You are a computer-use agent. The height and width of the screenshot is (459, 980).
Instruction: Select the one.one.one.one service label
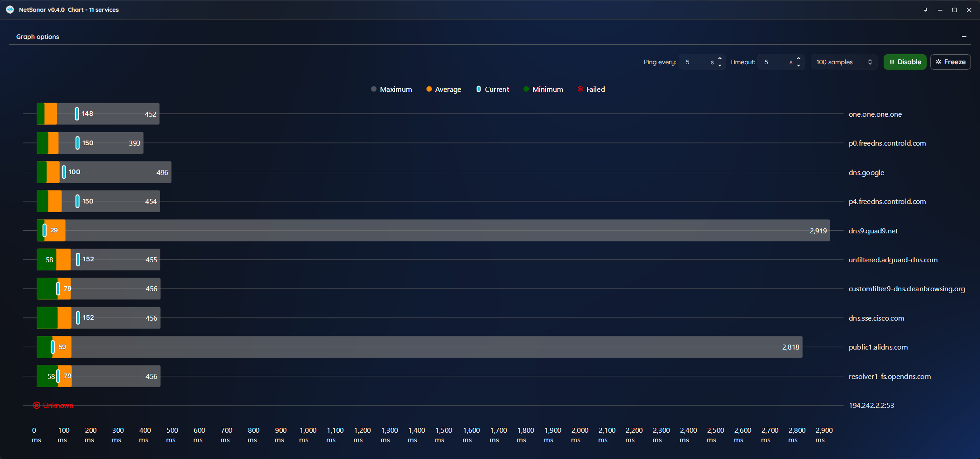[875, 114]
